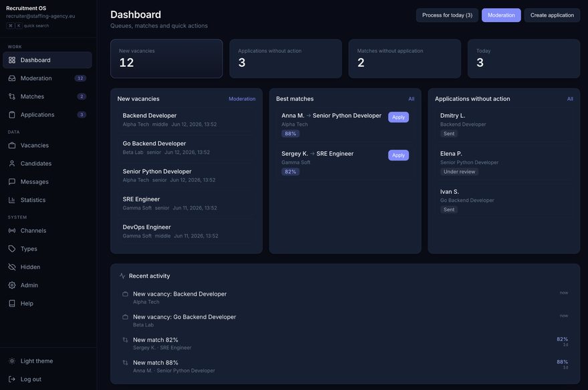Image resolution: width=588 pixels, height=390 pixels.
Task: Click the Matches count badge 2 in sidebar
Action: click(x=82, y=96)
